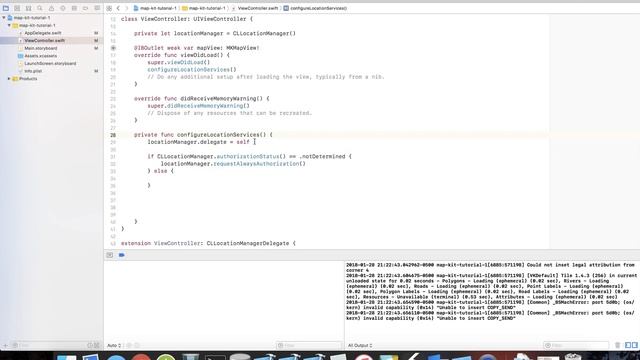This screenshot has width=640, height=360.
Task: Open the Debug navigator tab
Action: [74, 8]
